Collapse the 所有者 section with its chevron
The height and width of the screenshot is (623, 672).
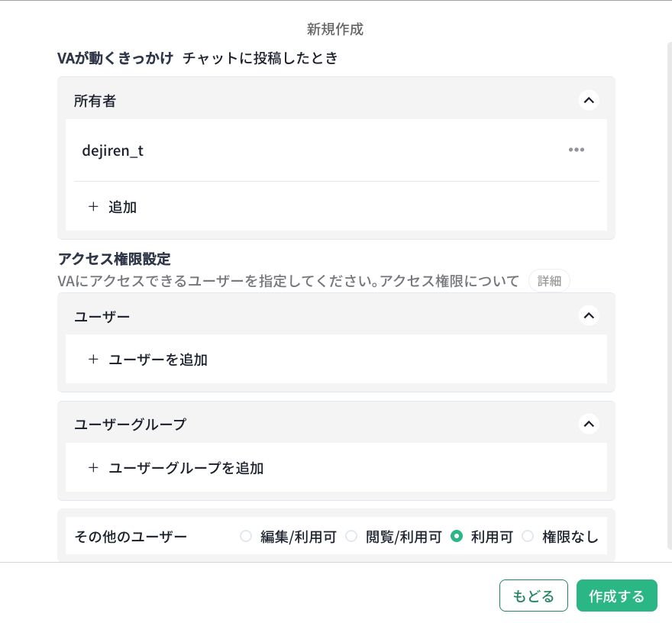pos(588,100)
